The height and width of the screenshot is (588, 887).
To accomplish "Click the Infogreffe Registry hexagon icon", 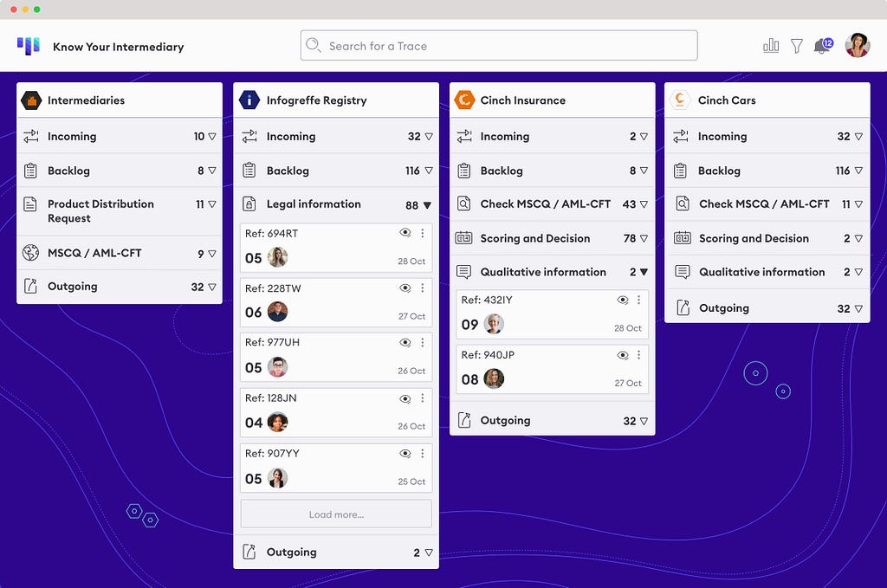I will pyautogui.click(x=249, y=100).
